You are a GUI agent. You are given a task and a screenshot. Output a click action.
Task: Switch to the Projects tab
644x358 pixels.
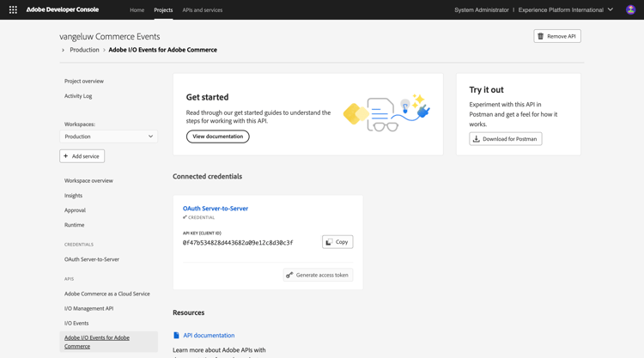pyautogui.click(x=163, y=9)
